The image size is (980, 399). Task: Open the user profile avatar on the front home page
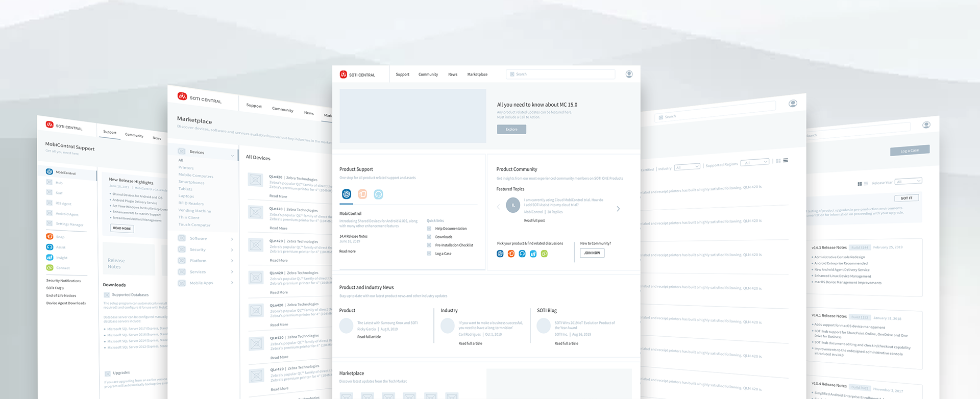point(629,74)
